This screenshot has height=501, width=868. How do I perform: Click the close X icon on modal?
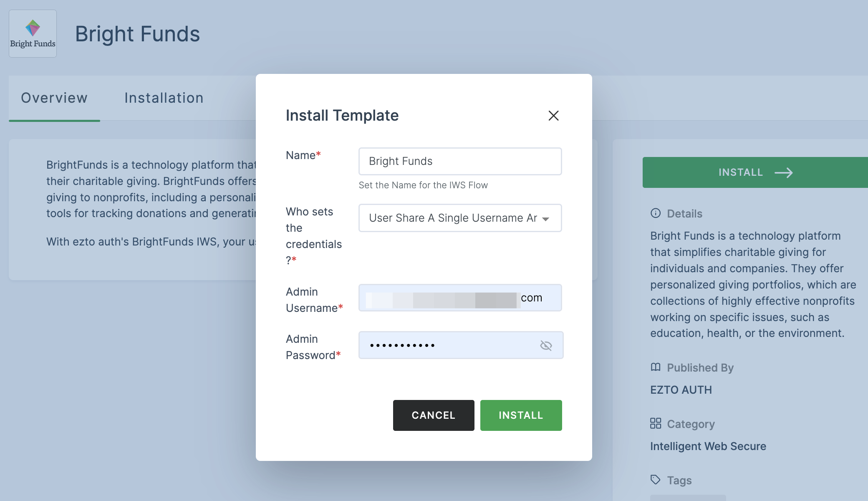[553, 116]
